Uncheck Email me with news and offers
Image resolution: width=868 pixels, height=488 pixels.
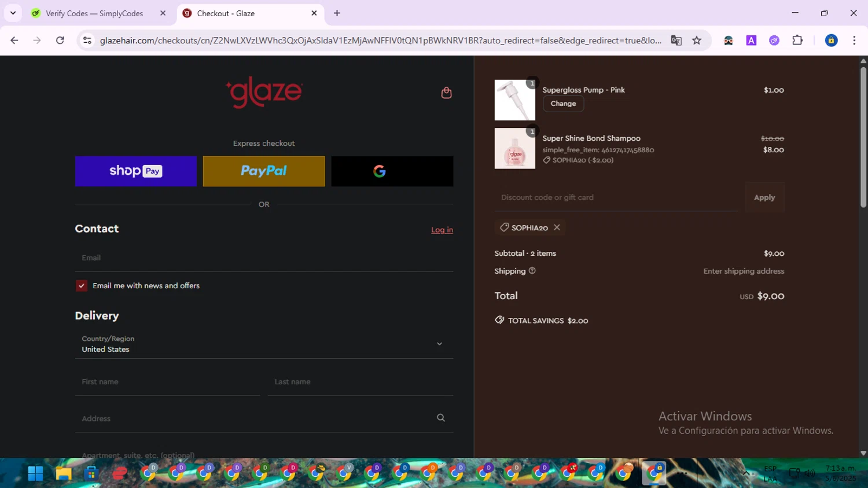[x=82, y=286]
